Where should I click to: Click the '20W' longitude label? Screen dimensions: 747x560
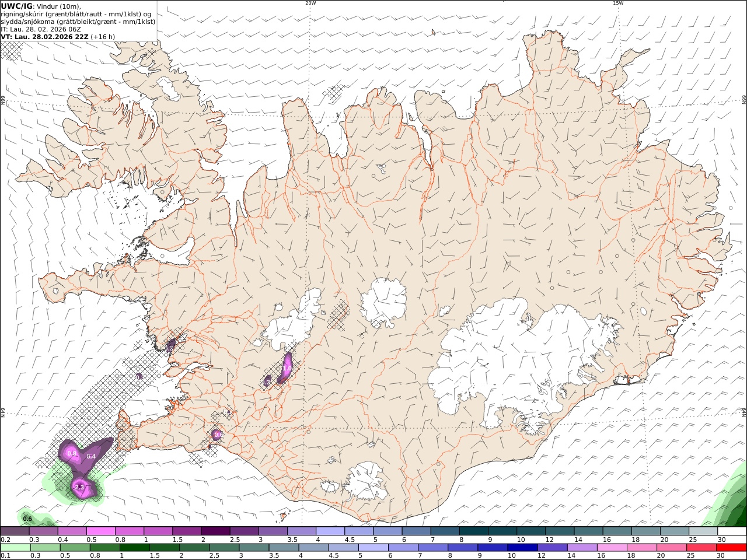point(310,3)
